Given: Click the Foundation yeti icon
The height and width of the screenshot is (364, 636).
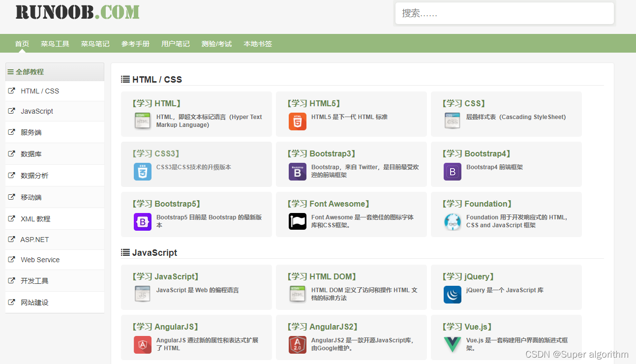Looking at the screenshot, I should pos(453,222).
